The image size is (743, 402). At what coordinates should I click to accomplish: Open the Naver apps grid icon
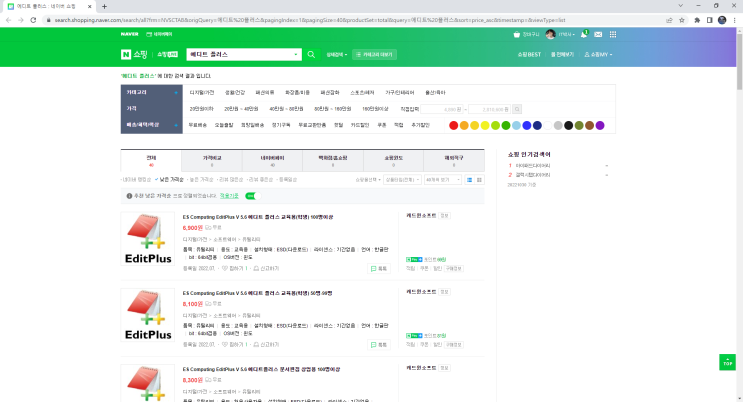[613, 34]
